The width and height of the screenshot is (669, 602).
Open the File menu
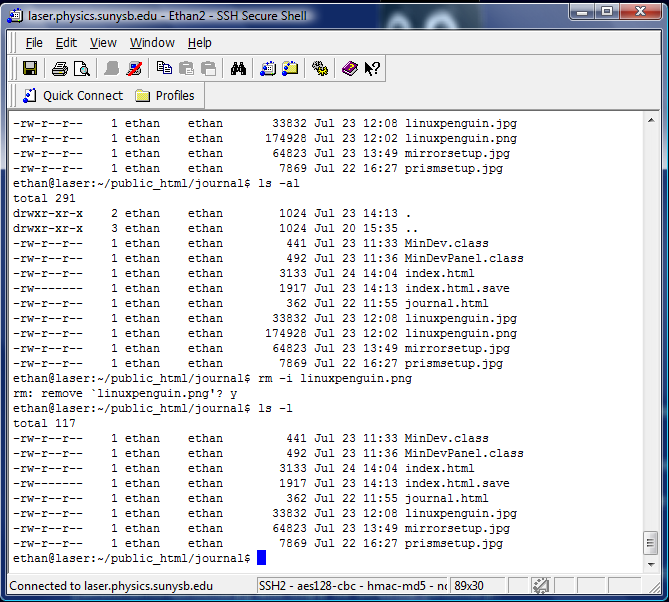(x=34, y=43)
